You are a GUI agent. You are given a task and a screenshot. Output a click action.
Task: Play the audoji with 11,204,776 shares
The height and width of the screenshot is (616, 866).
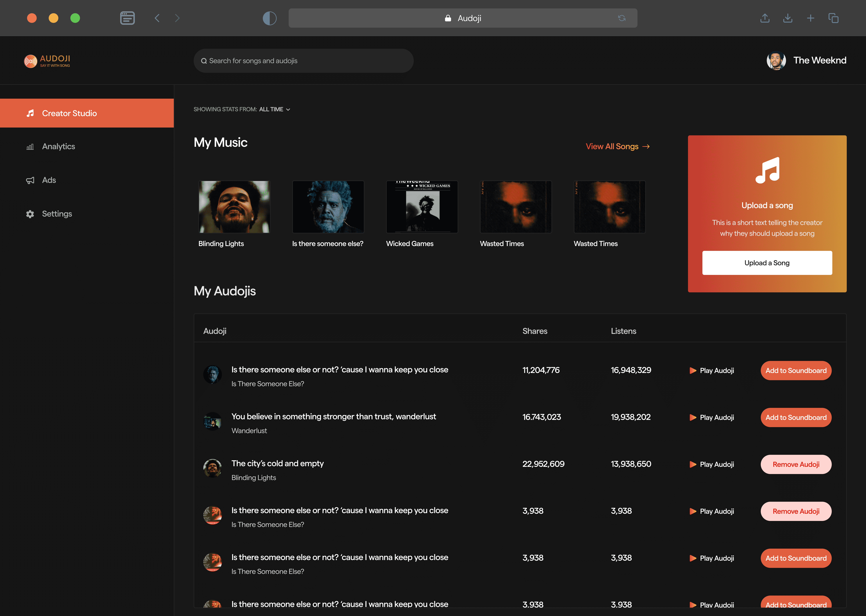point(712,371)
